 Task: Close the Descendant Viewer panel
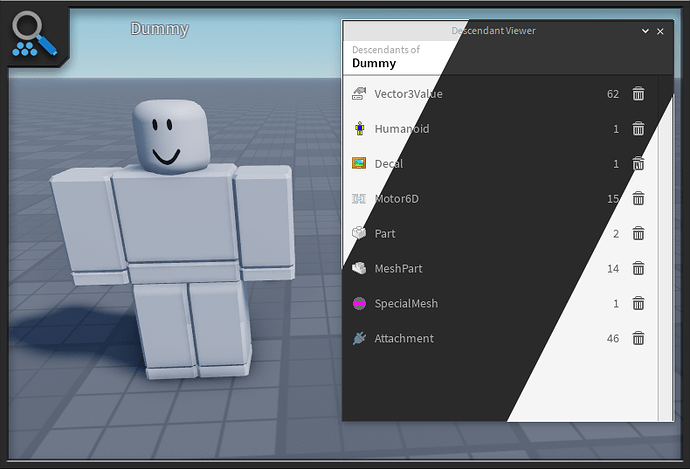(x=660, y=31)
